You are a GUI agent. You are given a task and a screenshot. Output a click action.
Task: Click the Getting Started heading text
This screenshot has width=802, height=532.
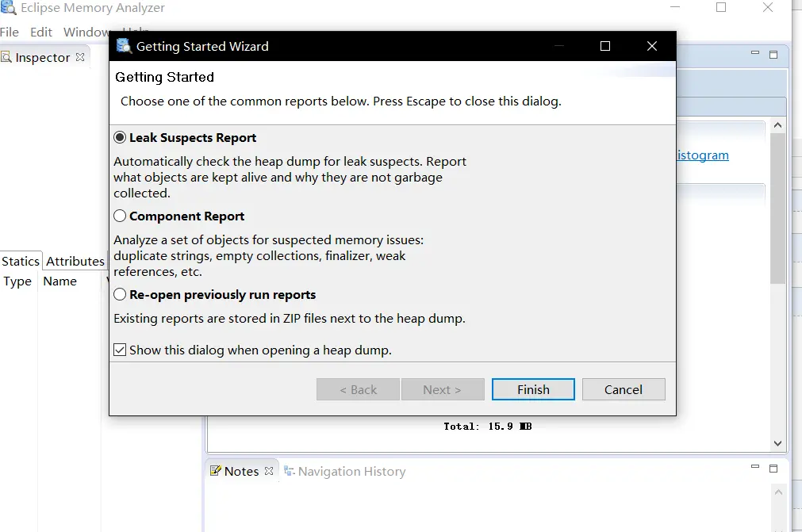point(165,77)
